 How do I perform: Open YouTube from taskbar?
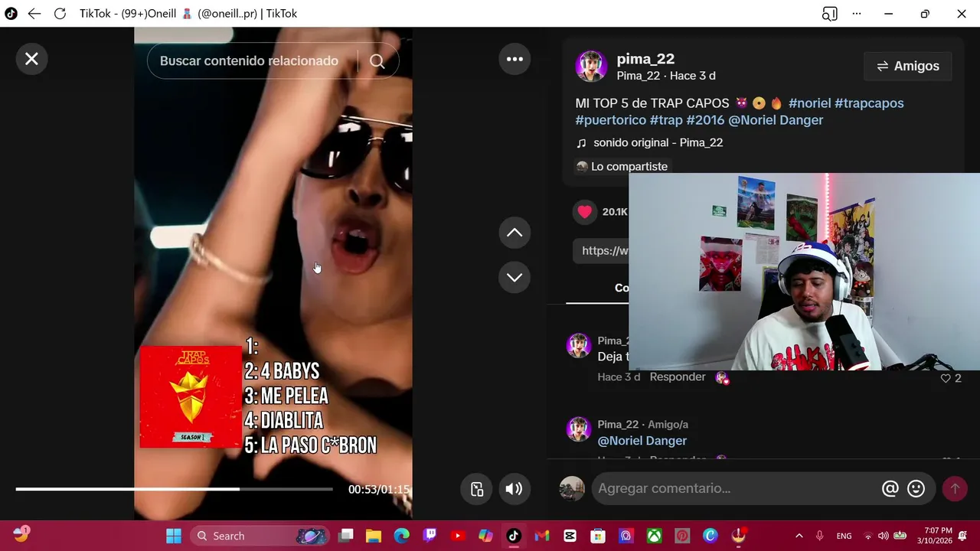coord(458,536)
